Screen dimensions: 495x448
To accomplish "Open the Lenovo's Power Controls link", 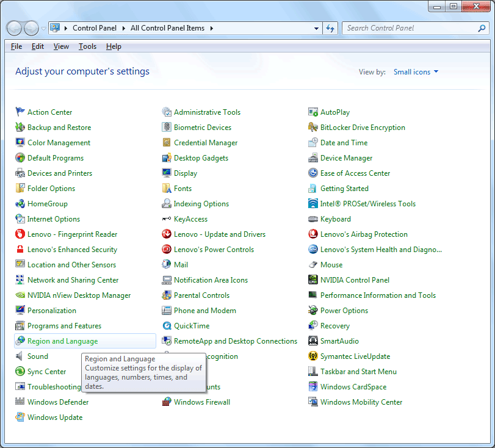I will [214, 250].
